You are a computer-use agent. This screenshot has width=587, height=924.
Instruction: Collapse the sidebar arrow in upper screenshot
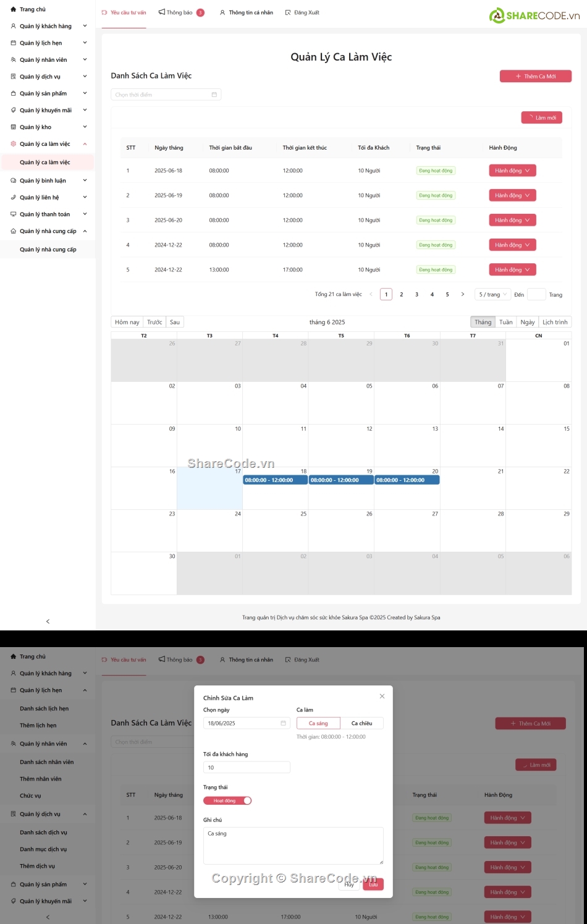pos(48,621)
